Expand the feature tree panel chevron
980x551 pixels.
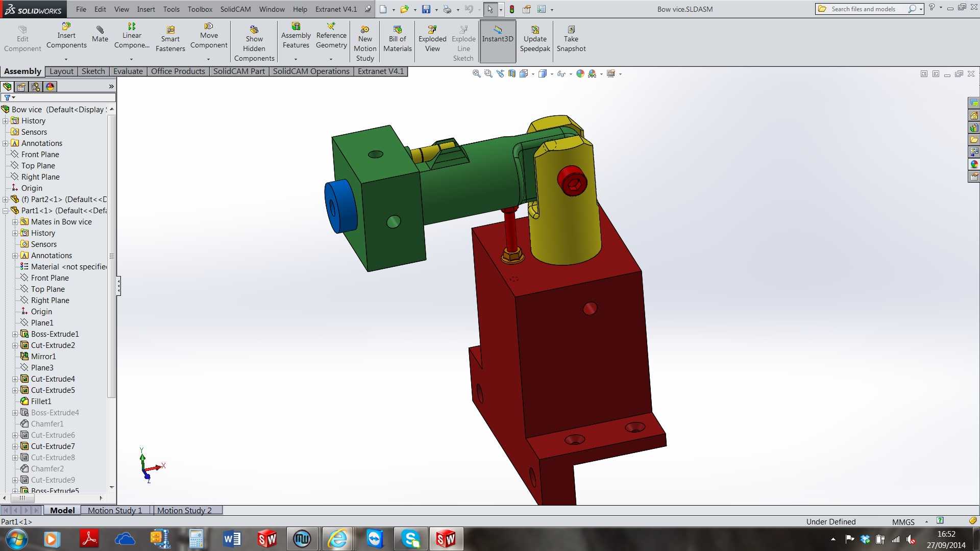(x=111, y=87)
